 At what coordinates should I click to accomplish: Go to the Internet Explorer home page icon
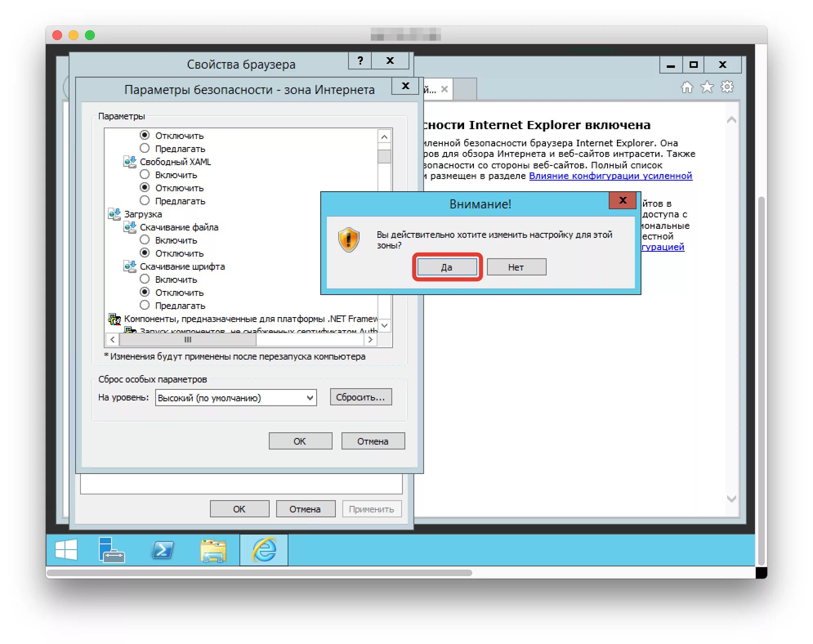pos(687,87)
